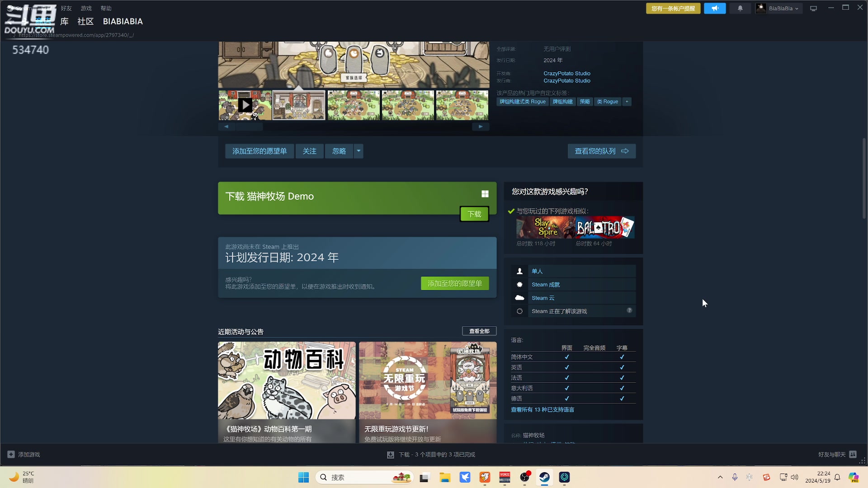868x488 pixels.
Task: Click the Windows platform icon on demo banner
Action: (x=485, y=194)
